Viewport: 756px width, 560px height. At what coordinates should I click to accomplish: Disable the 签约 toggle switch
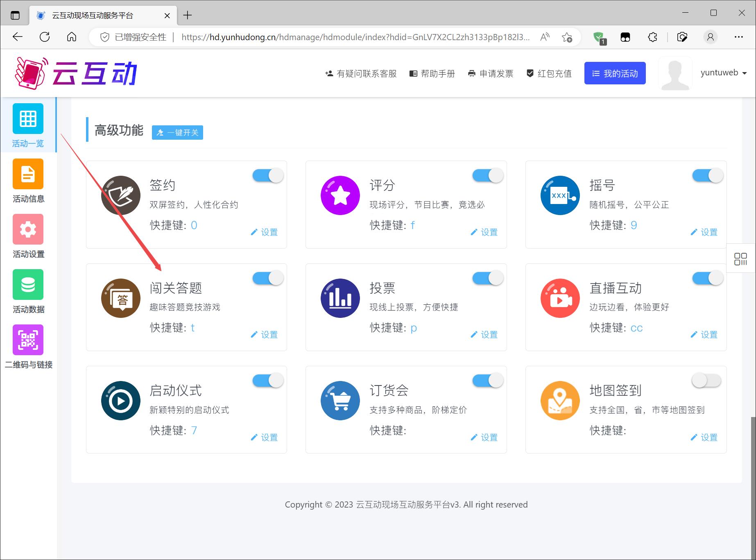click(268, 176)
